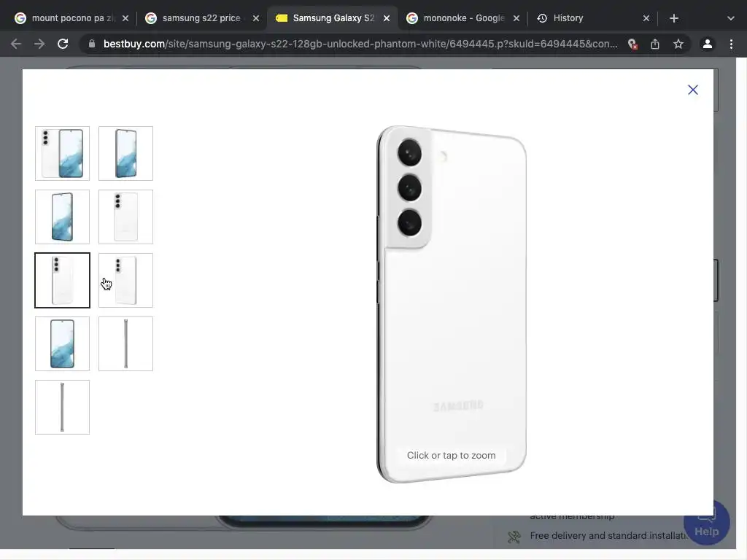Select eighth thumbnail of phone side edge

(x=125, y=344)
